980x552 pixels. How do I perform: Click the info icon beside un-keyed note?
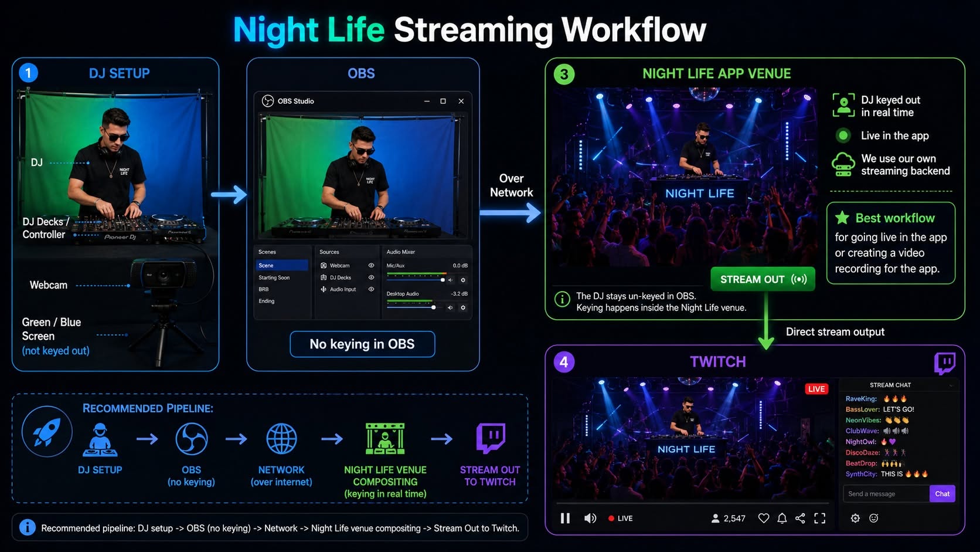tap(562, 299)
